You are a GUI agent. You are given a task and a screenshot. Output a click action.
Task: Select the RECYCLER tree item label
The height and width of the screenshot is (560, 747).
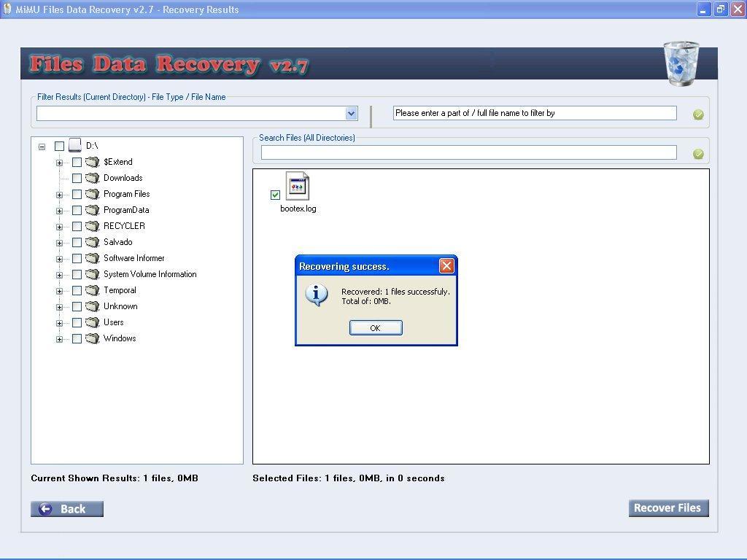point(124,226)
